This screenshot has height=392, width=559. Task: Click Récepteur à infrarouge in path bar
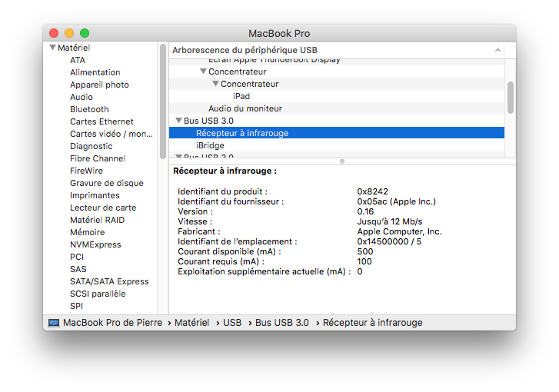click(x=373, y=323)
